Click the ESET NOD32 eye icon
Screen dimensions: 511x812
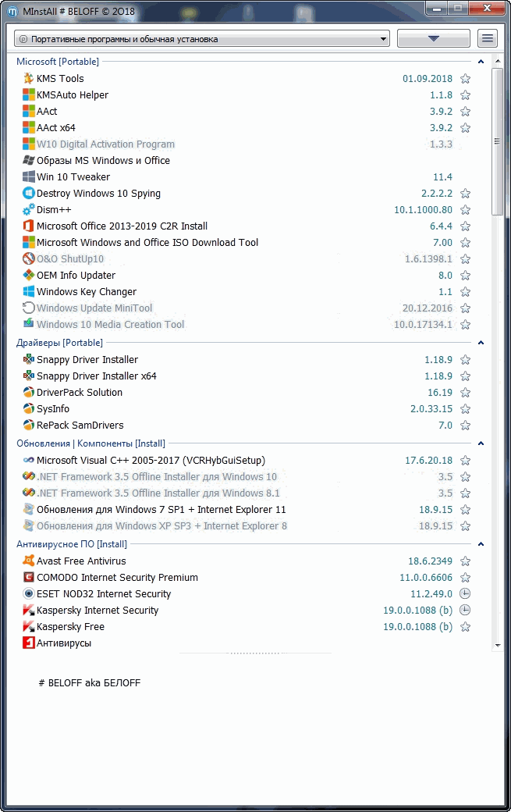pyautogui.click(x=28, y=594)
